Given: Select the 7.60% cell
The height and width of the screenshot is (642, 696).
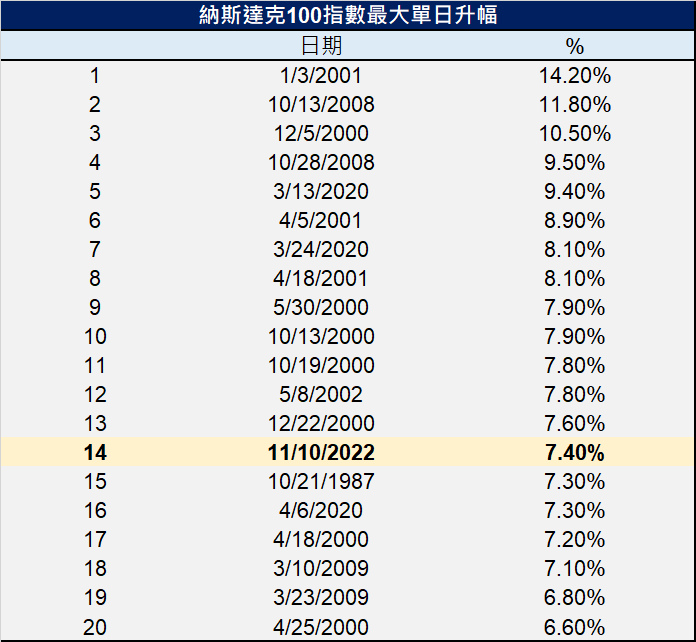Looking at the screenshot, I should click(x=575, y=423).
